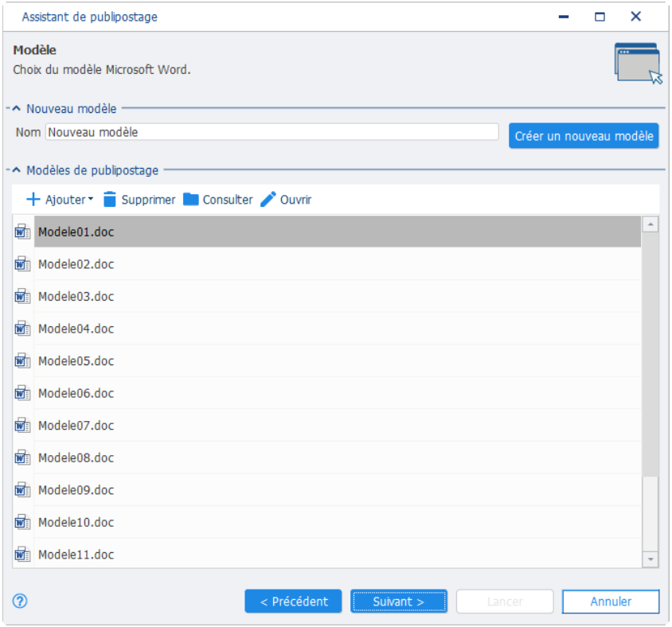Click the help question mark icon
This screenshot has height=627, width=672.
(x=20, y=602)
